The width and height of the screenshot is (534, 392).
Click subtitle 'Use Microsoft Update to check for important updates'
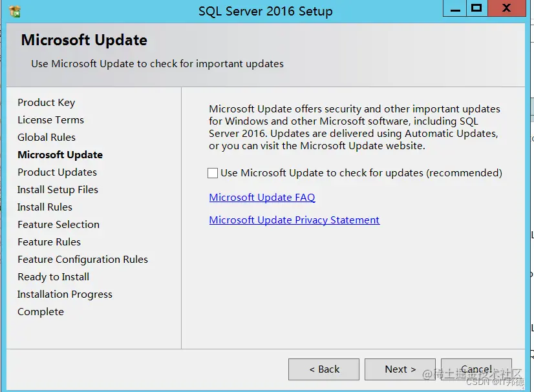pyautogui.click(x=157, y=64)
